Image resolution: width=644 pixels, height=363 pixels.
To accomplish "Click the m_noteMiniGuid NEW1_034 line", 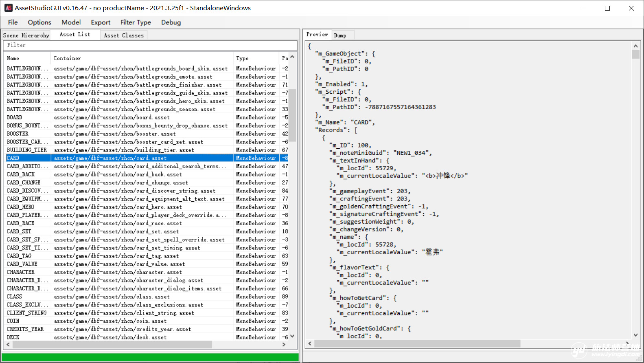I will (381, 153).
